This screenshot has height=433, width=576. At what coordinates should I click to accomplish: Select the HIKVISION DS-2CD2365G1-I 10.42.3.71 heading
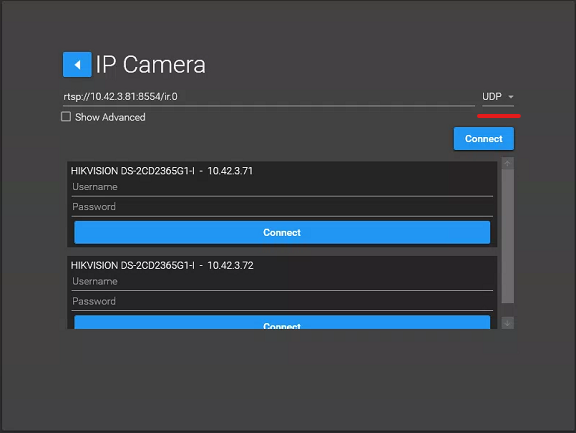[x=162, y=171]
